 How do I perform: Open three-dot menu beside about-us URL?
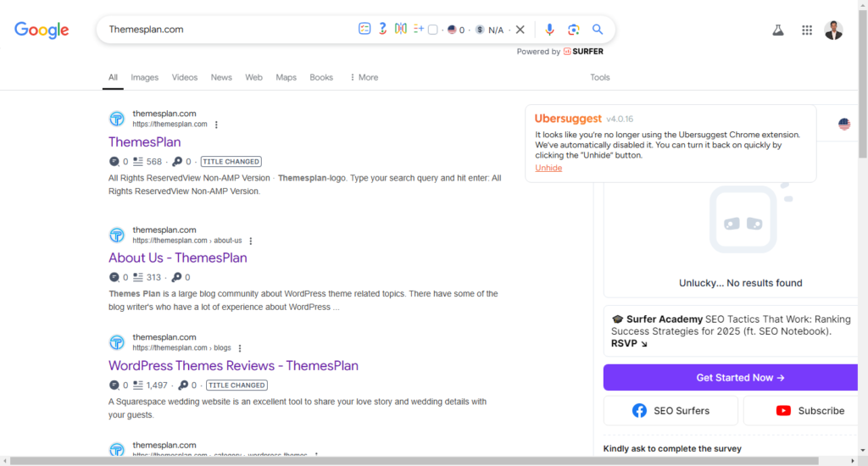(251, 241)
